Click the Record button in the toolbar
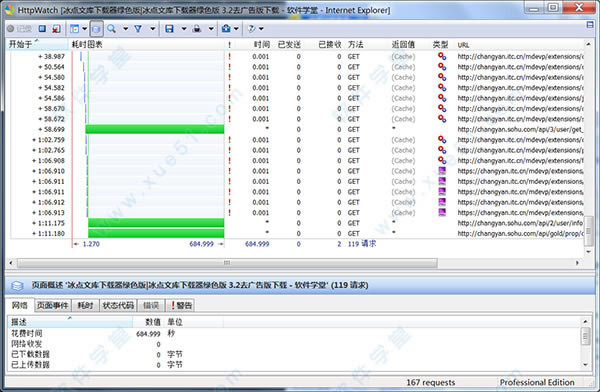 point(20,29)
